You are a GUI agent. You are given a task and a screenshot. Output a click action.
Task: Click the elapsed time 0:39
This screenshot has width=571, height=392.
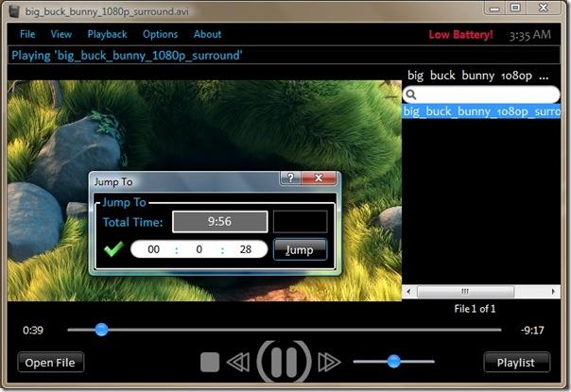click(33, 331)
